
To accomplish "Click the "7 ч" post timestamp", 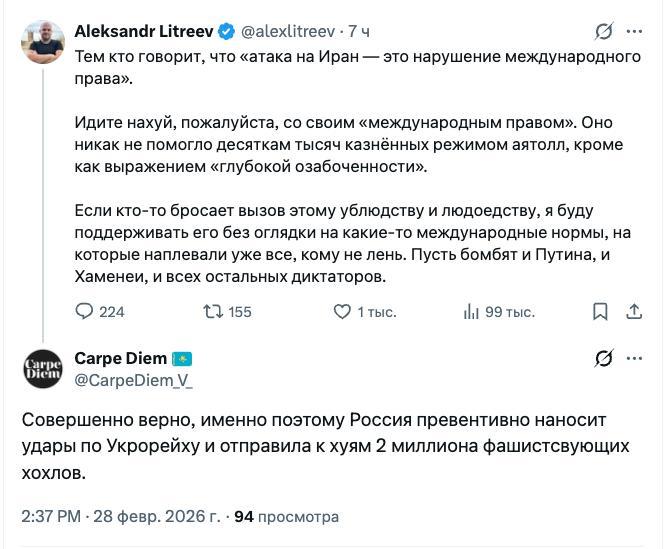I will [x=358, y=31].
